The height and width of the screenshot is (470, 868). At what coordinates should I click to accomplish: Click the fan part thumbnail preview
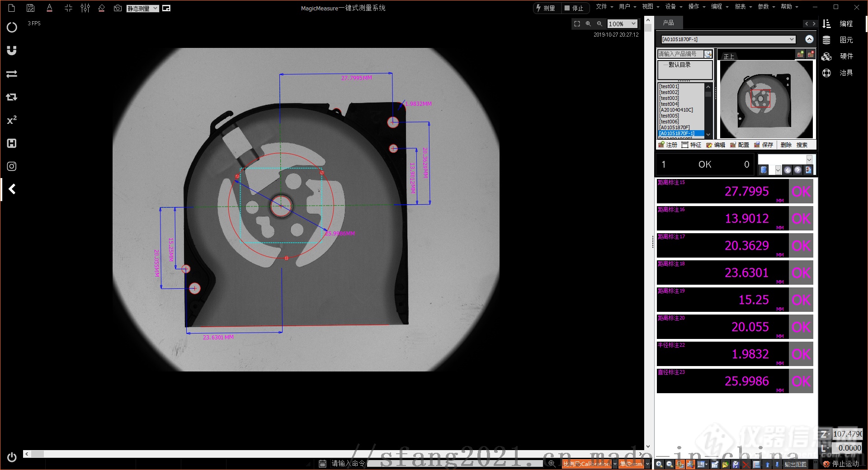tap(766, 99)
